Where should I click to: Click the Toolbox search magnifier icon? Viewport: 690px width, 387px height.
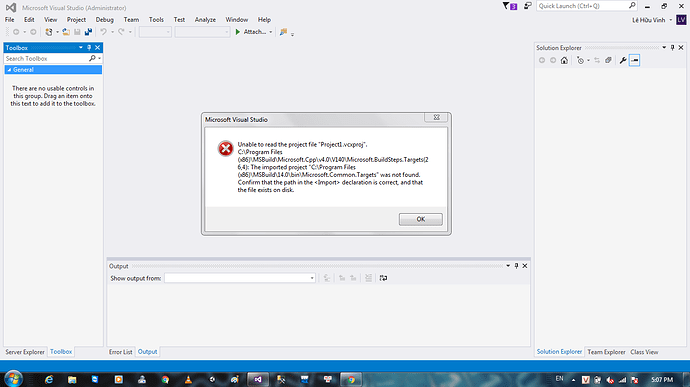pyautogui.click(x=92, y=58)
